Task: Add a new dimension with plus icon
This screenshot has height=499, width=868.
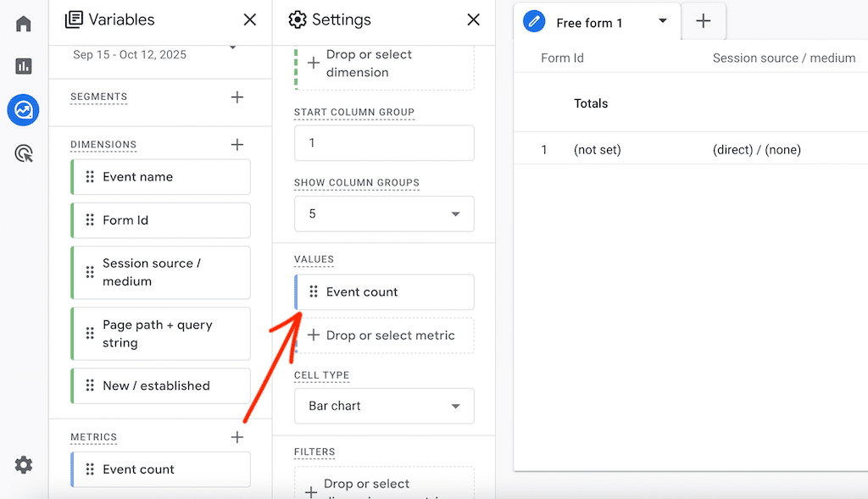Action: coord(237,145)
